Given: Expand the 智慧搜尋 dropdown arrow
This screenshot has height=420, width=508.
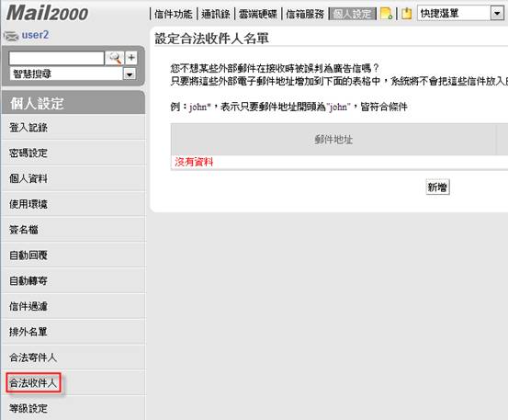Looking at the screenshot, I should (130, 74).
